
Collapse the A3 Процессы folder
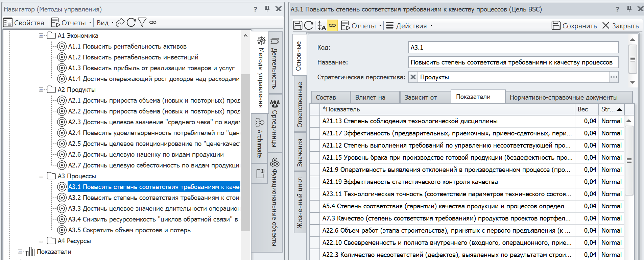pos(41,176)
